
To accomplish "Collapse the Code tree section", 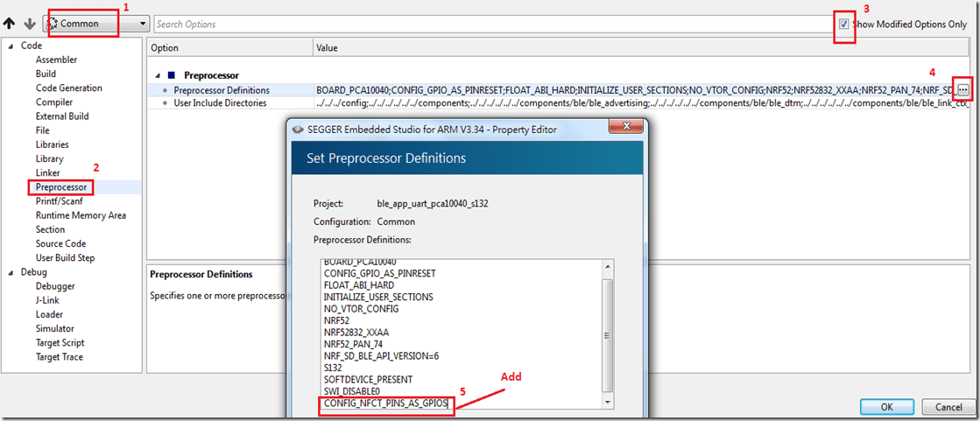I will pyautogui.click(x=11, y=46).
